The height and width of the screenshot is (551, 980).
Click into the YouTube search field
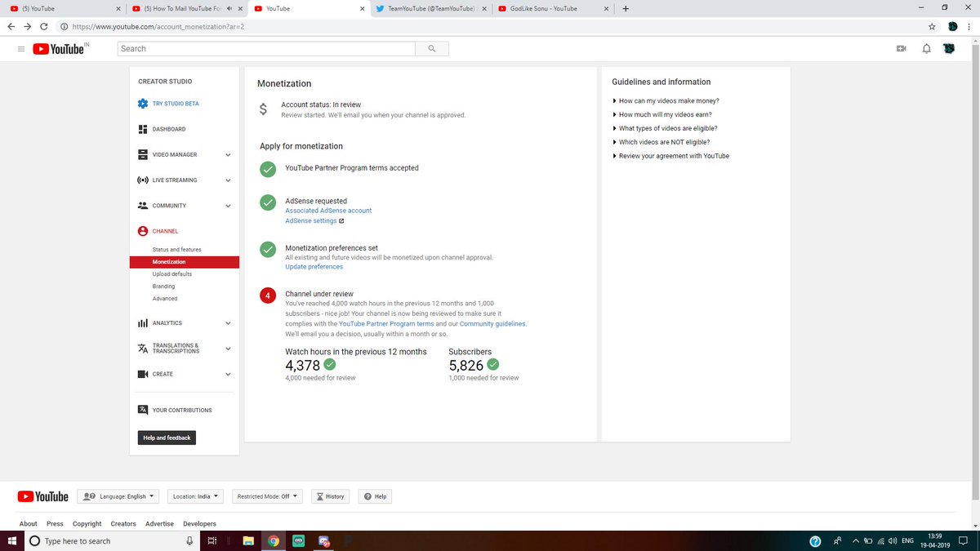[266, 49]
